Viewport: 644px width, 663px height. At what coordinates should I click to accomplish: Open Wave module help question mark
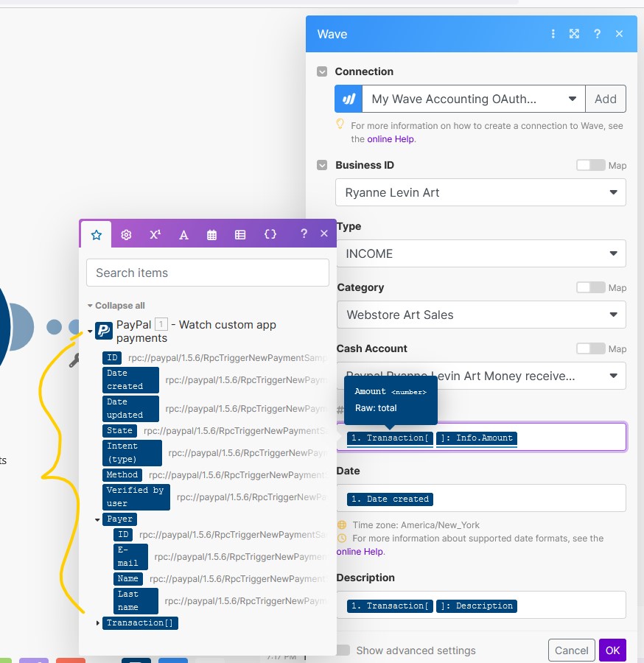(x=597, y=34)
